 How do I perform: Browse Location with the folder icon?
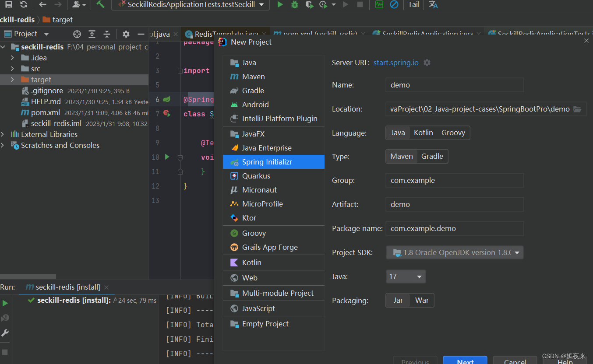point(577,109)
